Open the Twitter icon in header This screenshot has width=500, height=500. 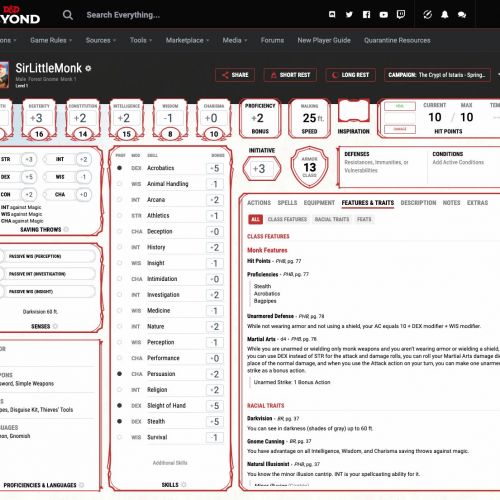click(x=349, y=14)
